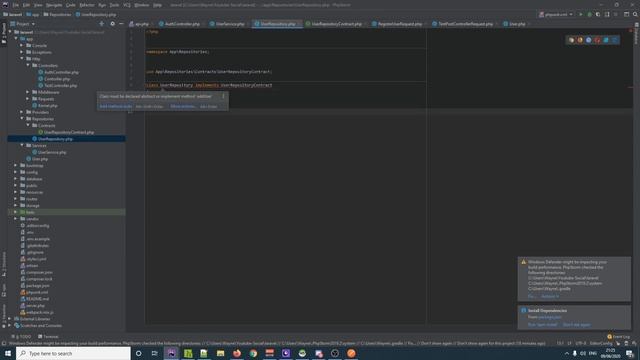Click the locate/plus icon in Project panel header
The height and width of the screenshot is (360, 640).
(x=102, y=24)
